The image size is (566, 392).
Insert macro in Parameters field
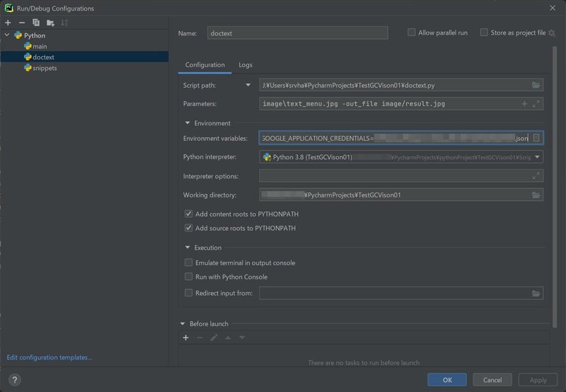point(524,104)
